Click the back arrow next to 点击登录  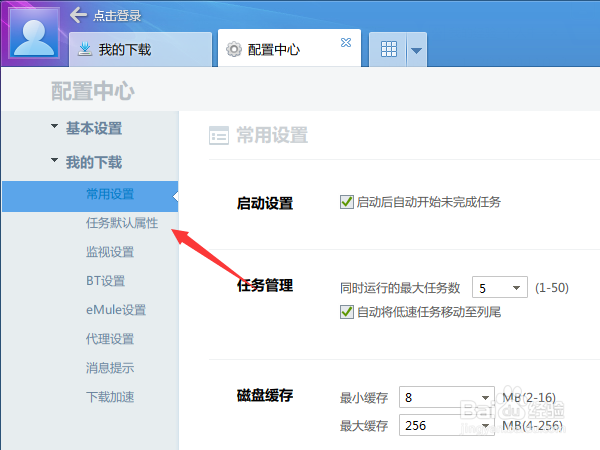tap(78, 15)
